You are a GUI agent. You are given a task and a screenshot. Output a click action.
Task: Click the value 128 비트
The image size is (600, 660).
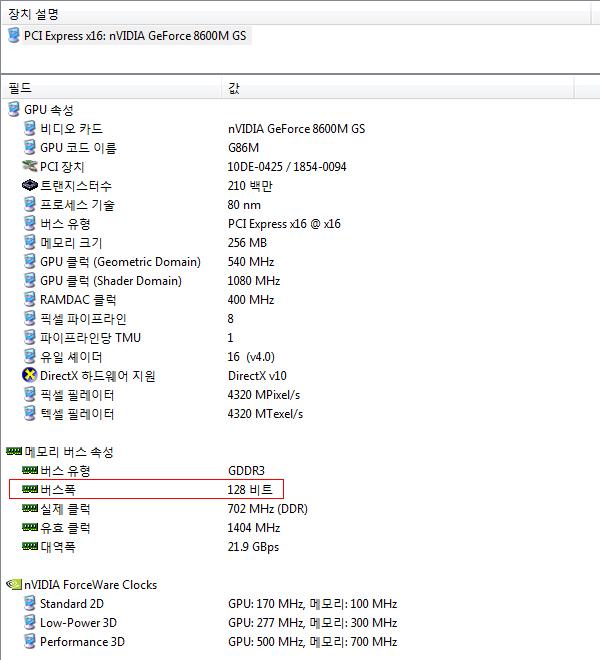(x=250, y=490)
